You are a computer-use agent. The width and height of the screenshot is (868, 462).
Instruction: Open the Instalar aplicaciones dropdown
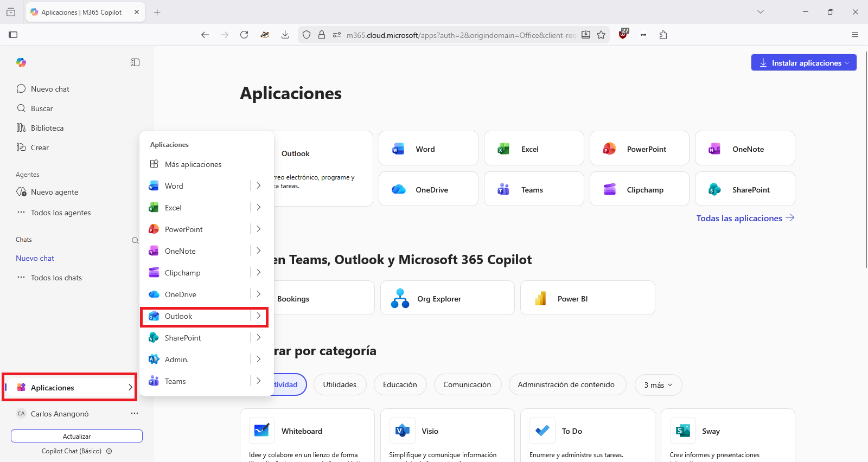tap(803, 62)
